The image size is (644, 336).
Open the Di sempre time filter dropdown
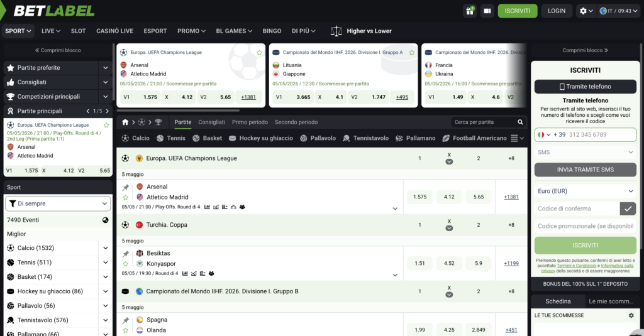click(x=58, y=203)
